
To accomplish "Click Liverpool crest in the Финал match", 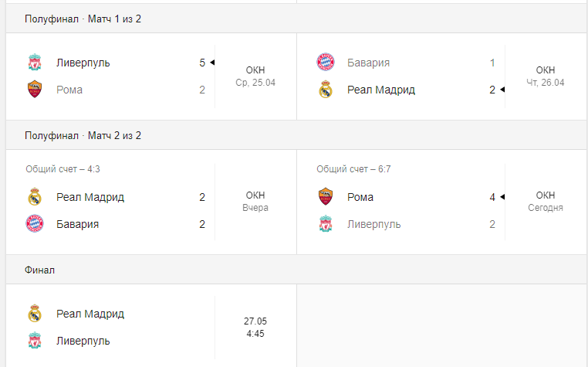I will pyautogui.click(x=34, y=341).
